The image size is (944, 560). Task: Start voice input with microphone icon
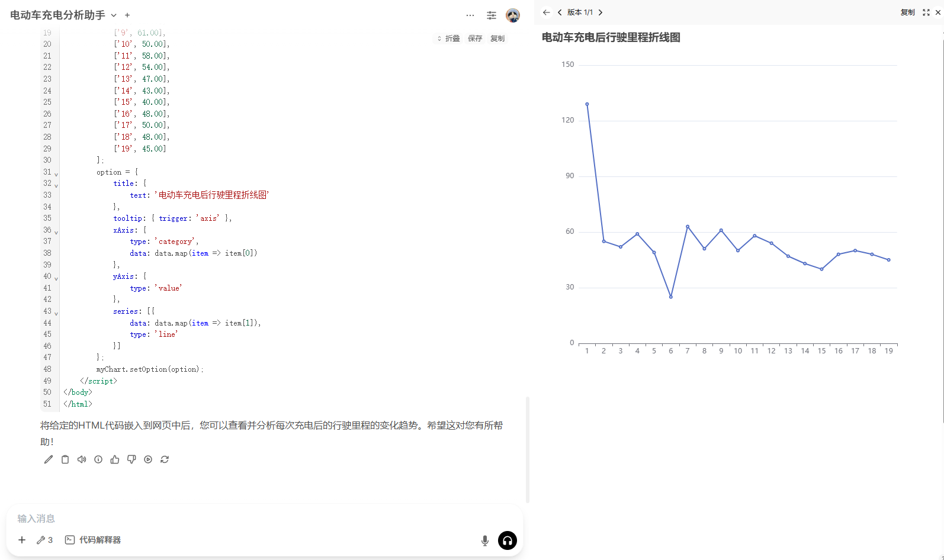485,540
